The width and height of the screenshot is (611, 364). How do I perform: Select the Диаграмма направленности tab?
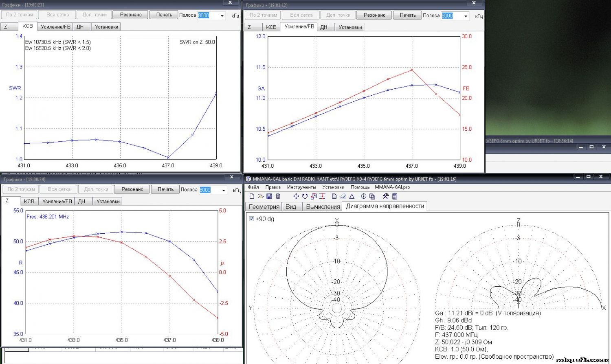tap(385, 206)
